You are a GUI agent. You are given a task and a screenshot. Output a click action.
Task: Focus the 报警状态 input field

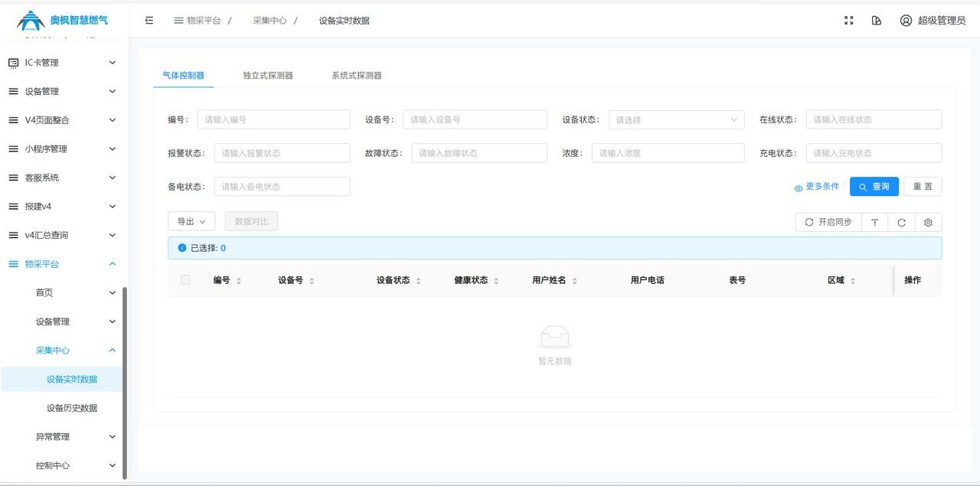pos(282,153)
